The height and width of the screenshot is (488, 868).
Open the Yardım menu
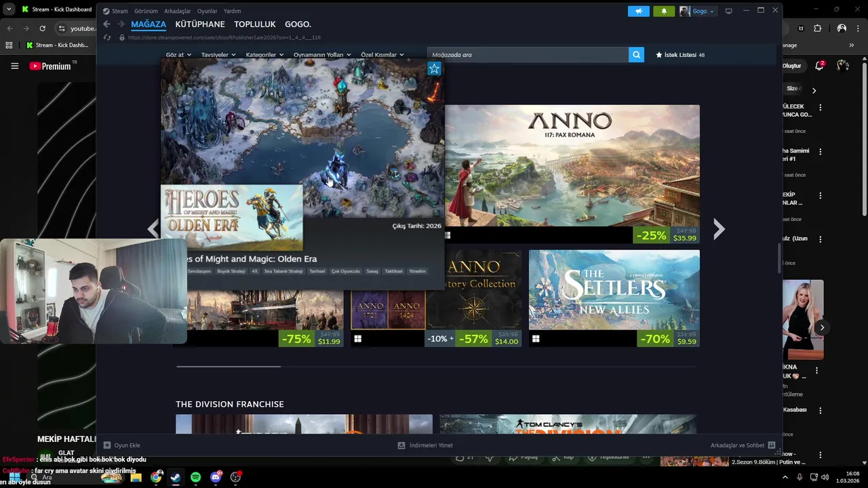(232, 11)
